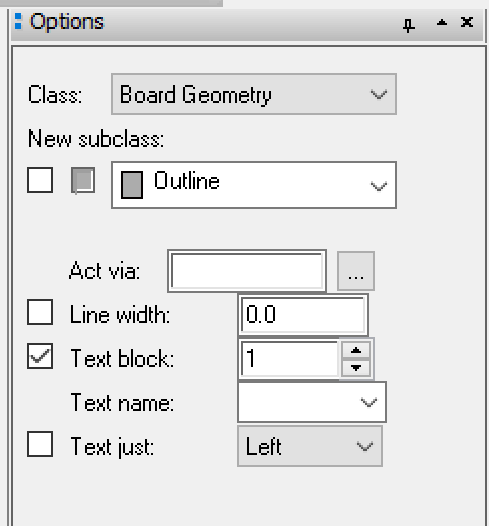Open the Text just Left dropdown
This screenshot has width=489, height=526.
310,446
